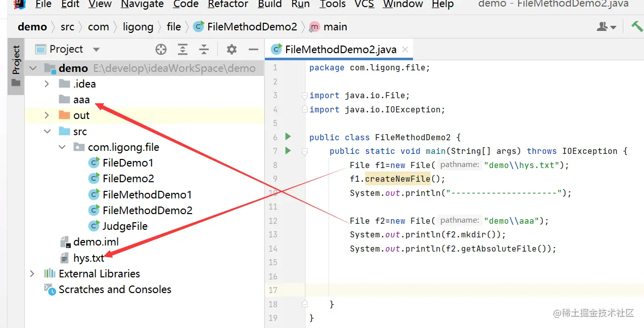Click the run gutter icon beside main method

[288, 150]
